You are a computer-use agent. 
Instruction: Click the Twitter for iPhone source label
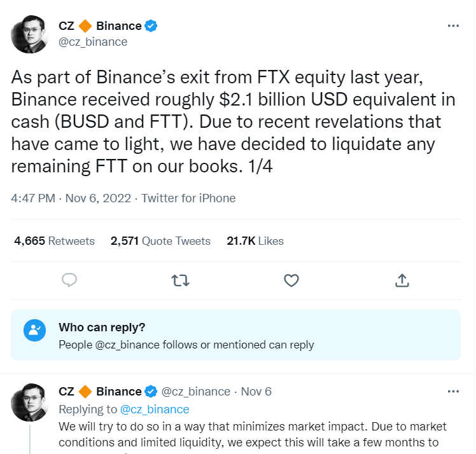188,198
